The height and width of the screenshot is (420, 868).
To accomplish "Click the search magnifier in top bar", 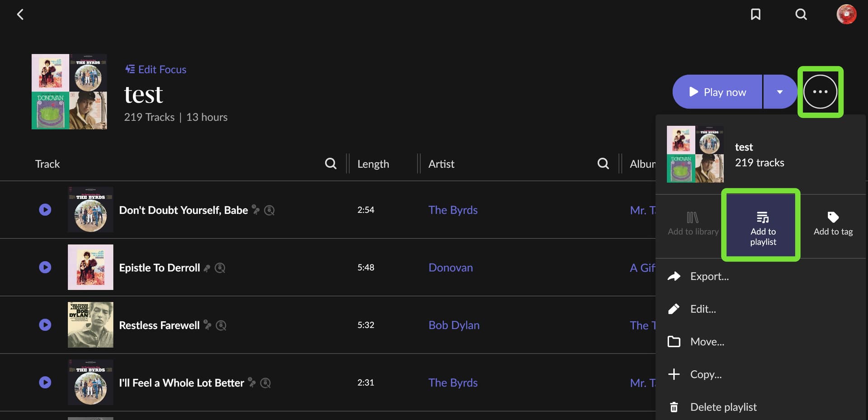I will pyautogui.click(x=801, y=14).
